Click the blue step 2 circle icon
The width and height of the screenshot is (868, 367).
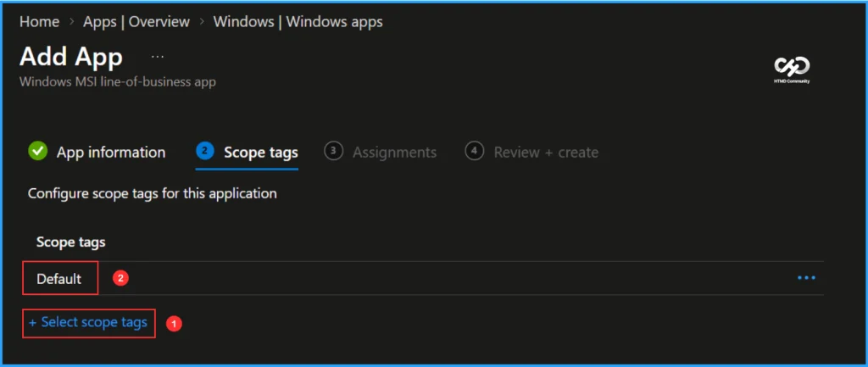click(205, 151)
